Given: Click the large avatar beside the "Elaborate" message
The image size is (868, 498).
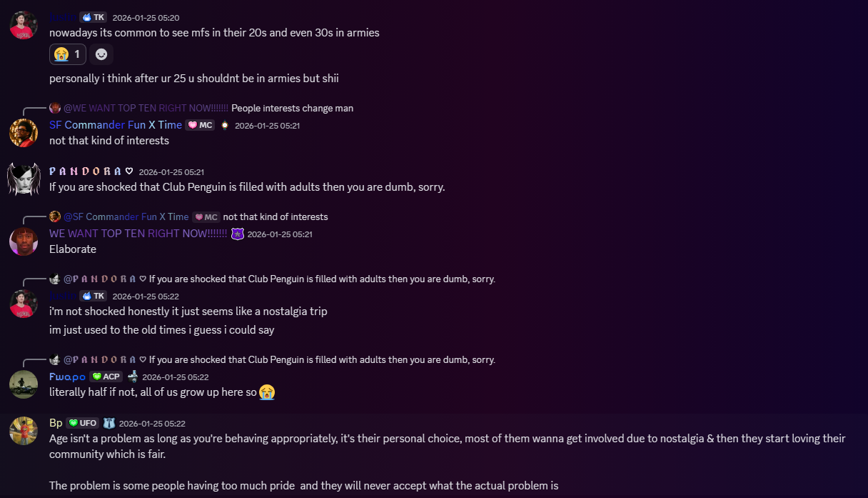Looking at the screenshot, I should 24,241.
